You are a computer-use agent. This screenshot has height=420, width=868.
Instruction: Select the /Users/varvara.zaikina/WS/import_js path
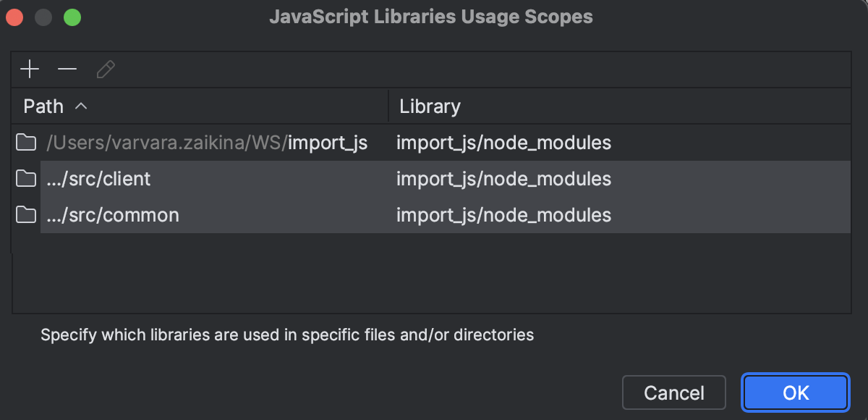click(207, 143)
